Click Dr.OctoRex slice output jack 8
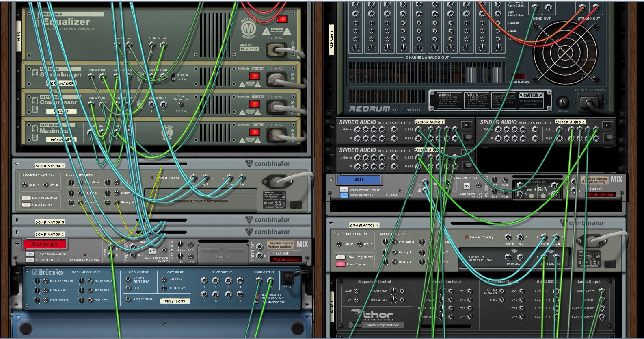 point(240,294)
